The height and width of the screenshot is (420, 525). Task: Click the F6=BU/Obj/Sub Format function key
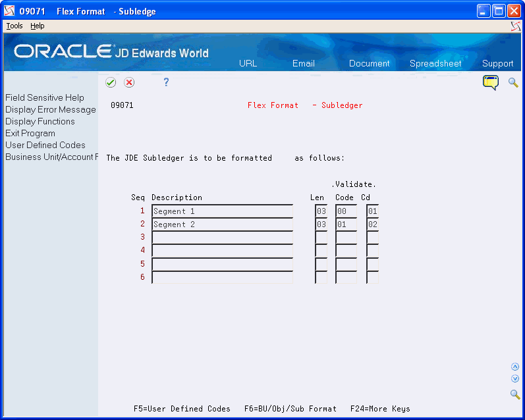click(290, 409)
